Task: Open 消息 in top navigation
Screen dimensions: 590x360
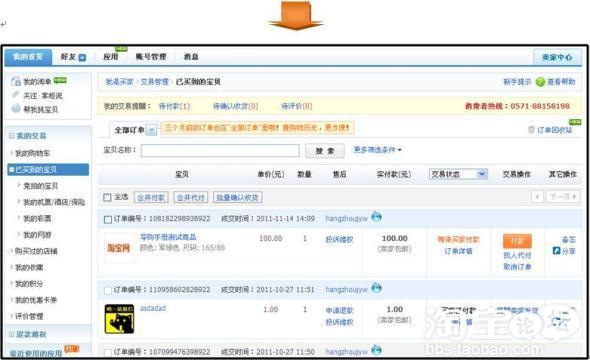Action: tap(191, 57)
